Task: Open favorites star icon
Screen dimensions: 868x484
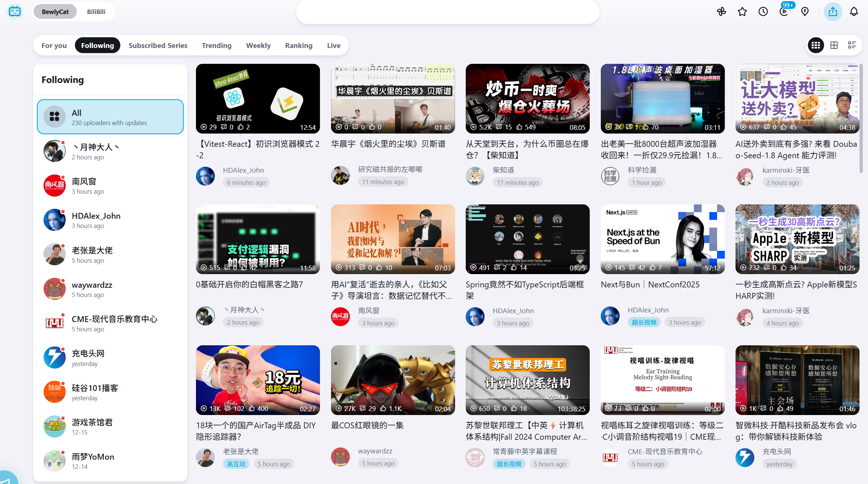Action: click(x=742, y=12)
